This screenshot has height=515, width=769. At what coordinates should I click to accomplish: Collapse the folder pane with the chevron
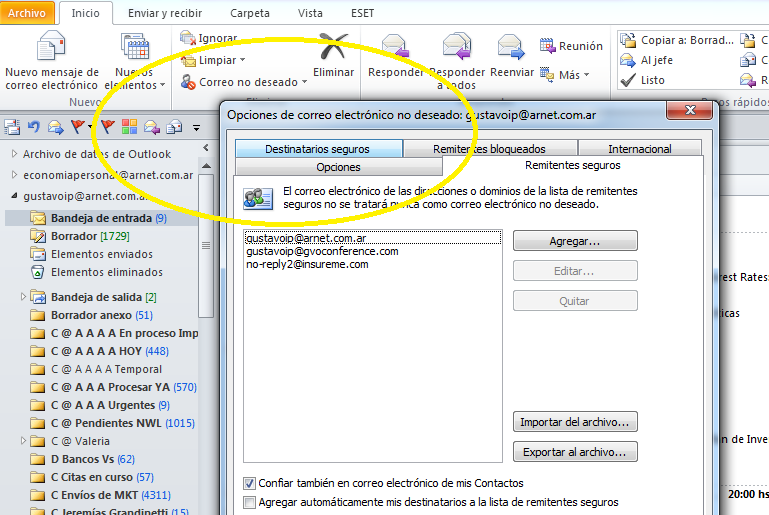pos(206,148)
